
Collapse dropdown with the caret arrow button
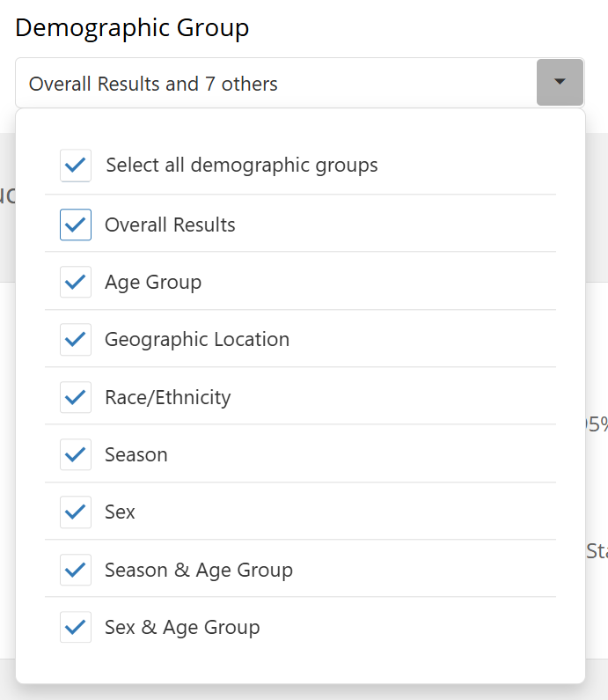pyautogui.click(x=560, y=82)
